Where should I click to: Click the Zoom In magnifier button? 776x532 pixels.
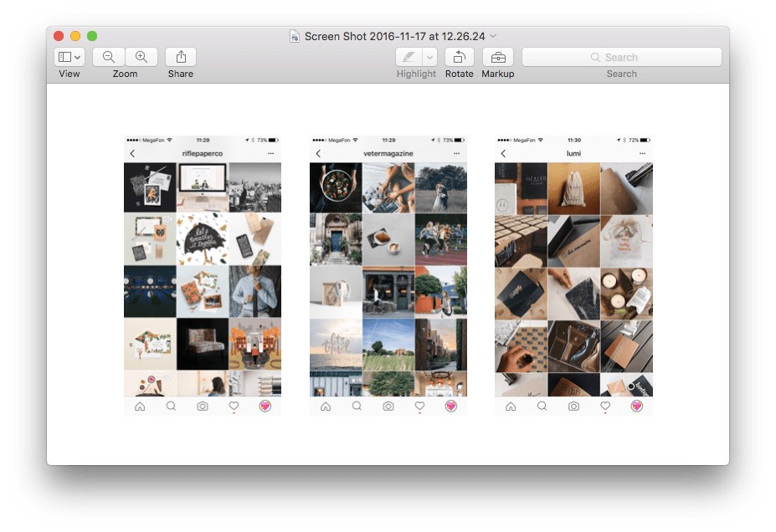coord(141,57)
